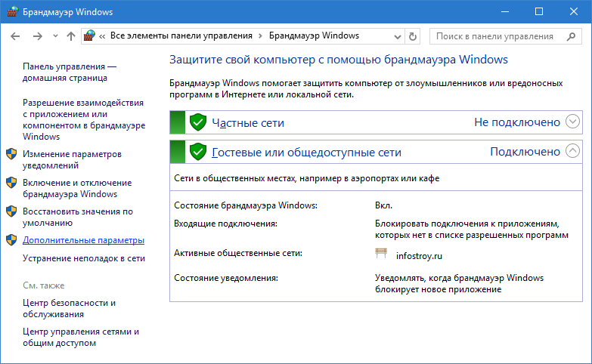Image resolution: width=592 pixels, height=364 pixels.
Task: Open 'Панель управления — домашняя страница'
Action: point(70,72)
